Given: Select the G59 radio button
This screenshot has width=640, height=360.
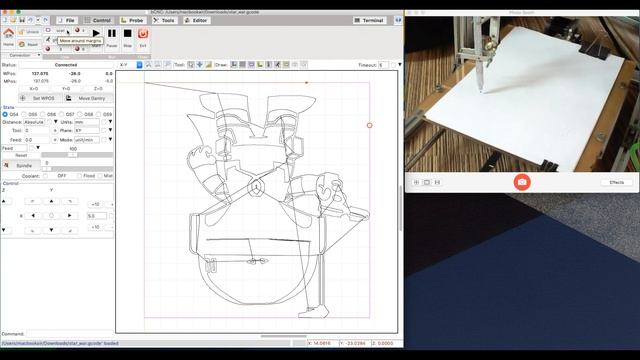Looking at the screenshot, I should point(99,114).
